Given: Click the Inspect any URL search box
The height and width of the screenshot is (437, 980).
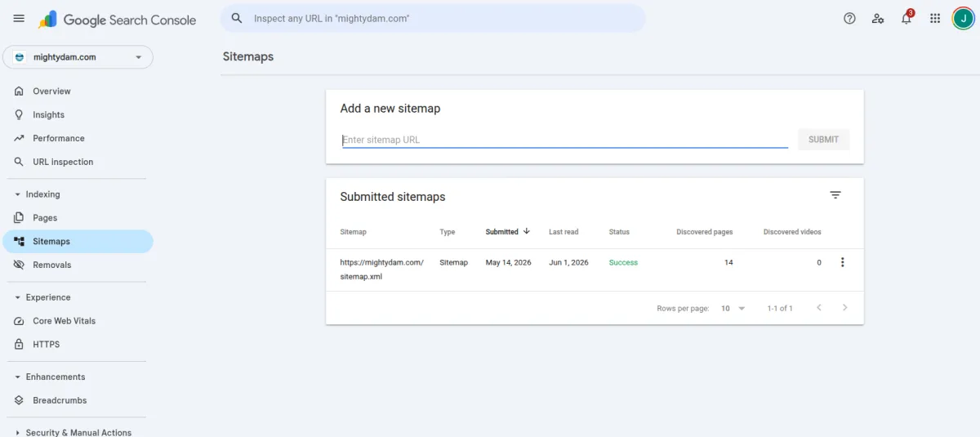Looking at the screenshot, I should tap(433, 18).
